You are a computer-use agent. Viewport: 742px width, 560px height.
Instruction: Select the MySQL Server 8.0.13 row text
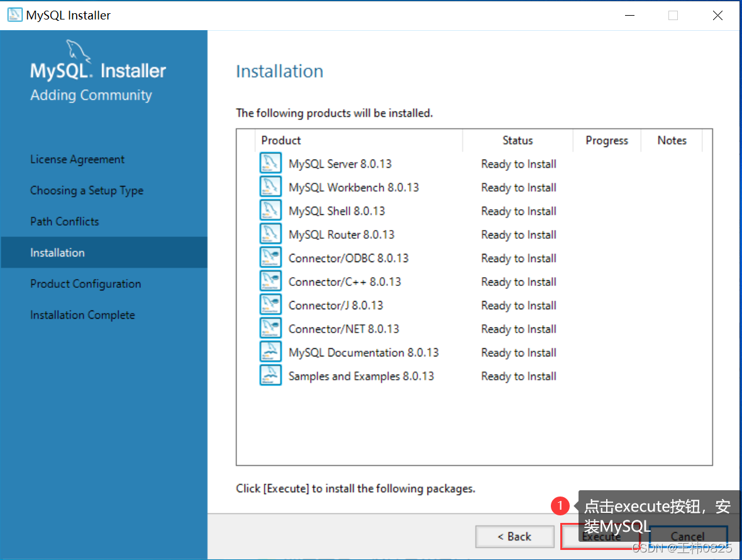click(x=340, y=163)
